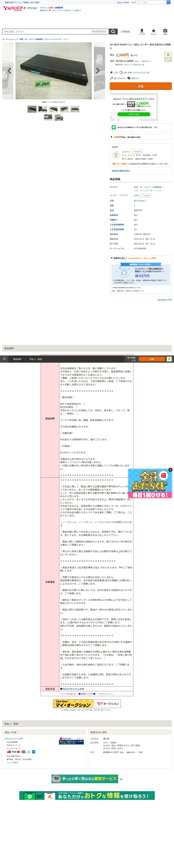Click ＋フォロー next to SONY brand
This screenshot has height=868, width=174.
[146, 195]
